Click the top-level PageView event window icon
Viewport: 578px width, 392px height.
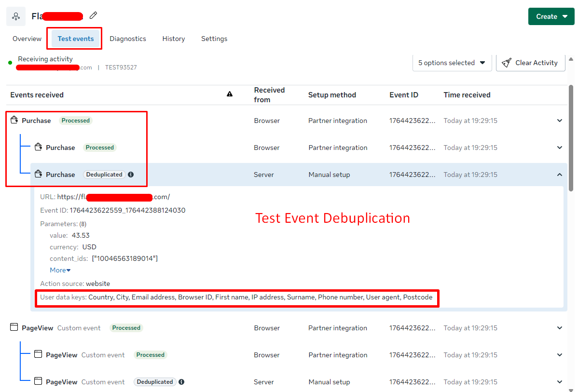[14, 327]
